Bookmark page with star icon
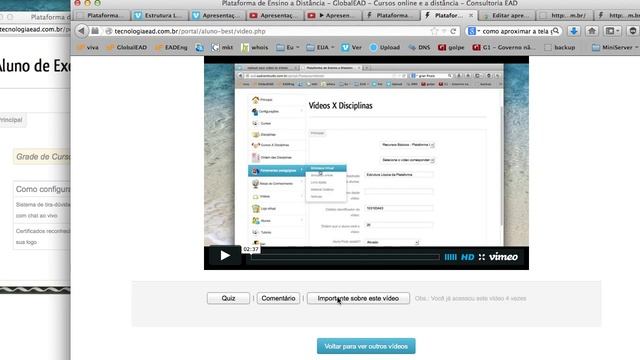 click(x=434, y=31)
